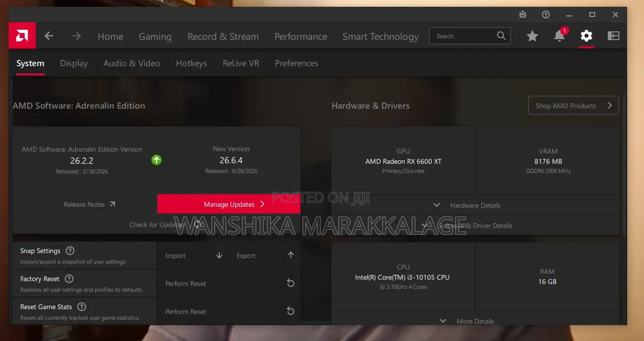Click the 8176 MB VRAM value
The image size is (644, 341).
point(548,161)
